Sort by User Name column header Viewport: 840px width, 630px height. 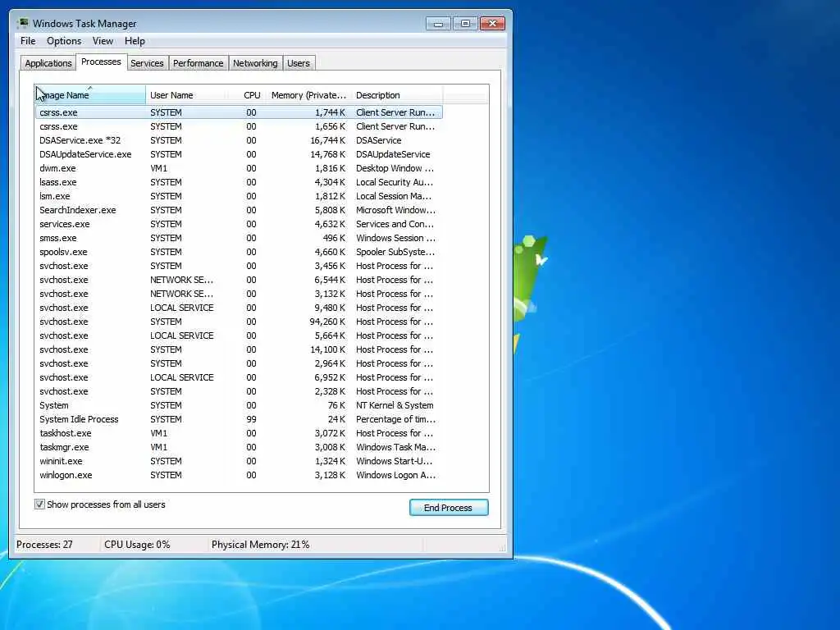[x=186, y=95]
